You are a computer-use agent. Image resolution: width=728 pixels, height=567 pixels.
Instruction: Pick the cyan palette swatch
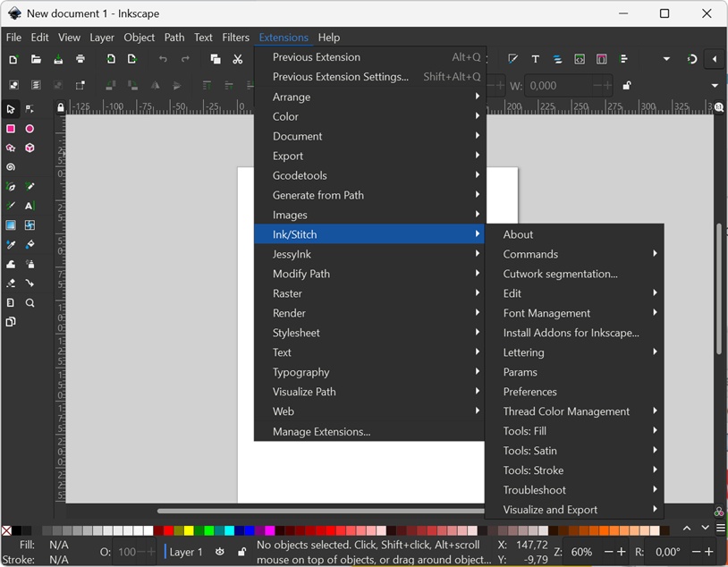tap(229, 530)
